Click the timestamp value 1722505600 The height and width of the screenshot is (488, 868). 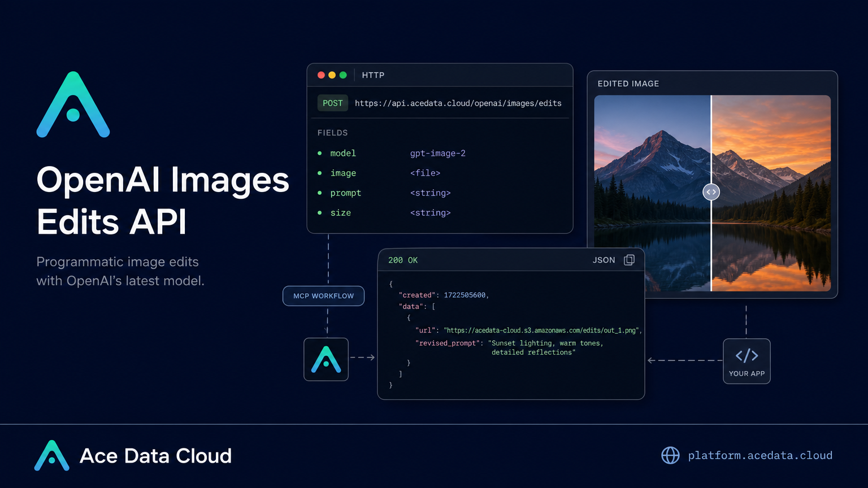pyautogui.click(x=465, y=295)
